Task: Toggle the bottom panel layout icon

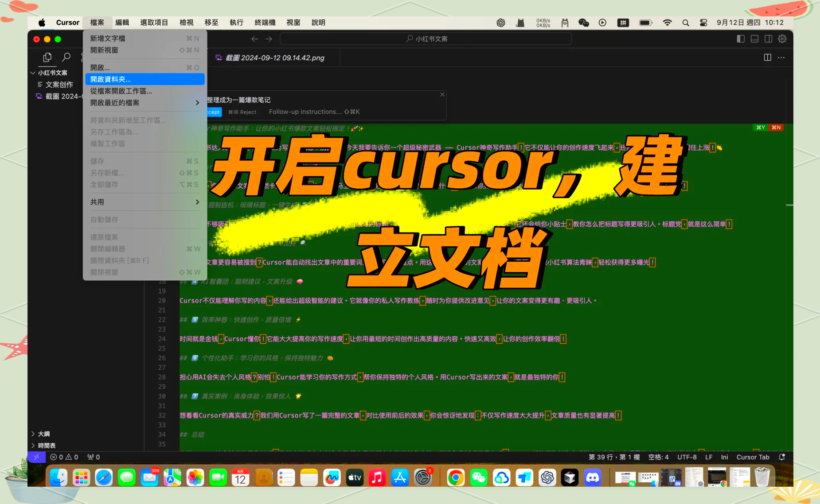Action: [x=754, y=39]
